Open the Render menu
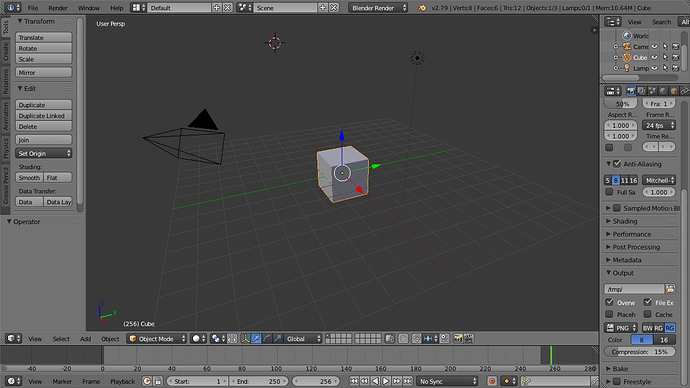The height and width of the screenshot is (388, 690). [58, 8]
